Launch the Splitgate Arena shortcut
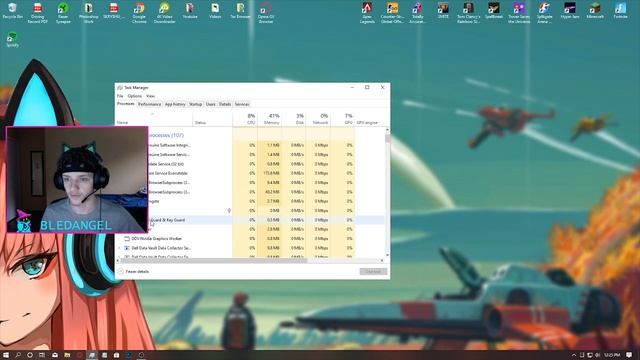Screen dimensions: 640x360 [x=544, y=12]
